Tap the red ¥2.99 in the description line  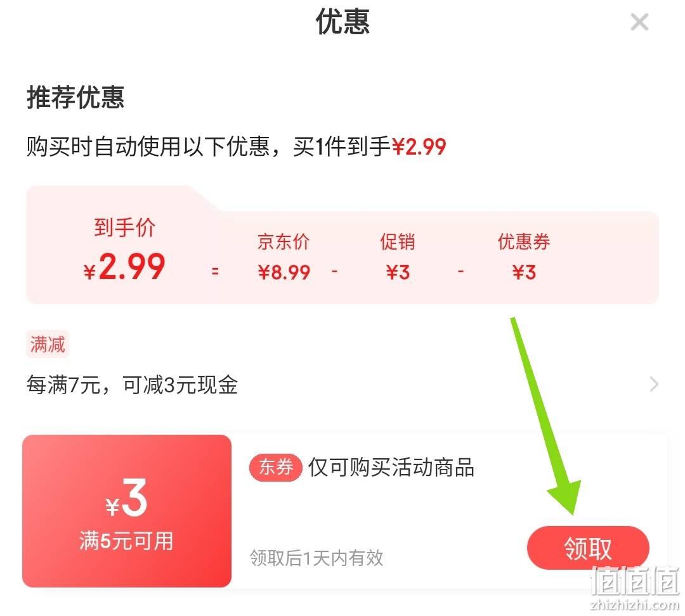419,146
